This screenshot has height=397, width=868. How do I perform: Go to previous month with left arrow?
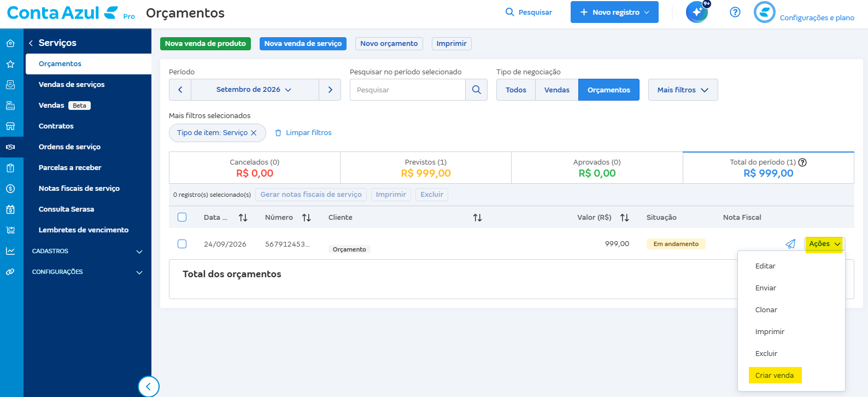point(180,90)
